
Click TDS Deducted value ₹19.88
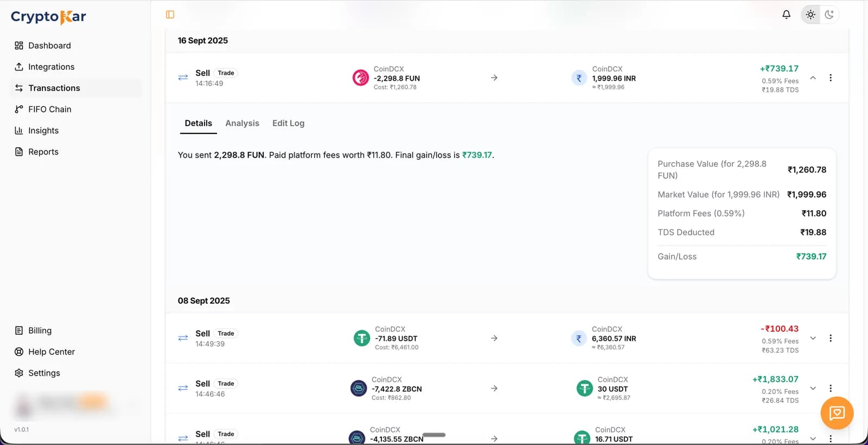pos(813,233)
